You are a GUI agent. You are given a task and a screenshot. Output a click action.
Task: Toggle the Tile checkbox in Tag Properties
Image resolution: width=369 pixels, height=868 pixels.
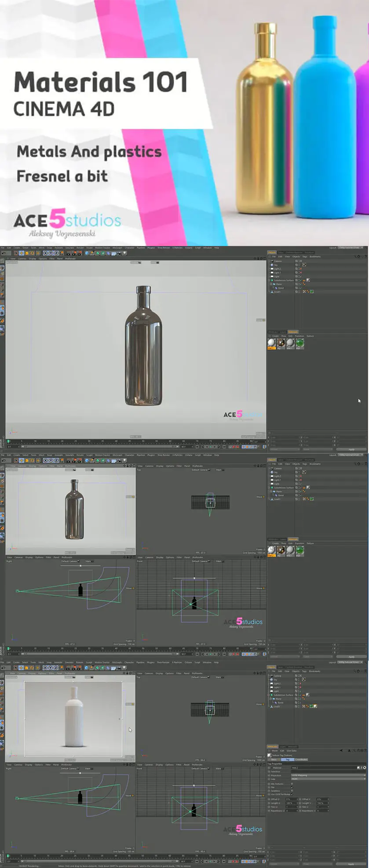[x=292, y=787]
